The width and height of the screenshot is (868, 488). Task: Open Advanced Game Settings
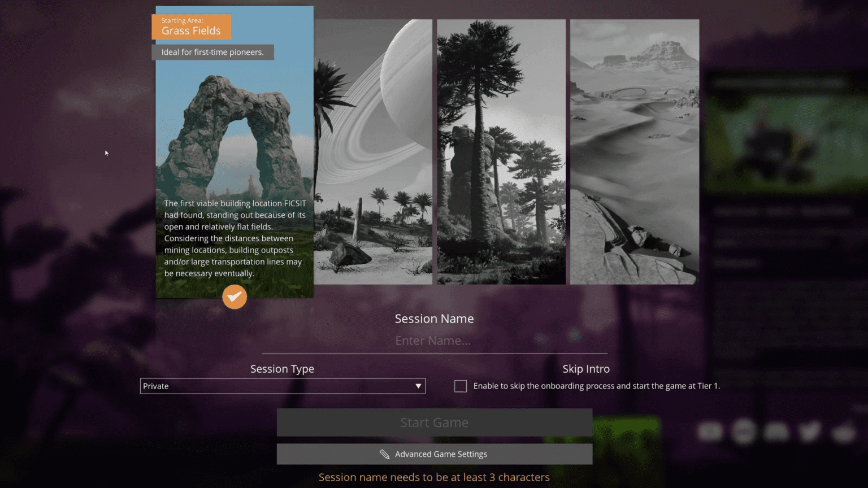[435, 454]
